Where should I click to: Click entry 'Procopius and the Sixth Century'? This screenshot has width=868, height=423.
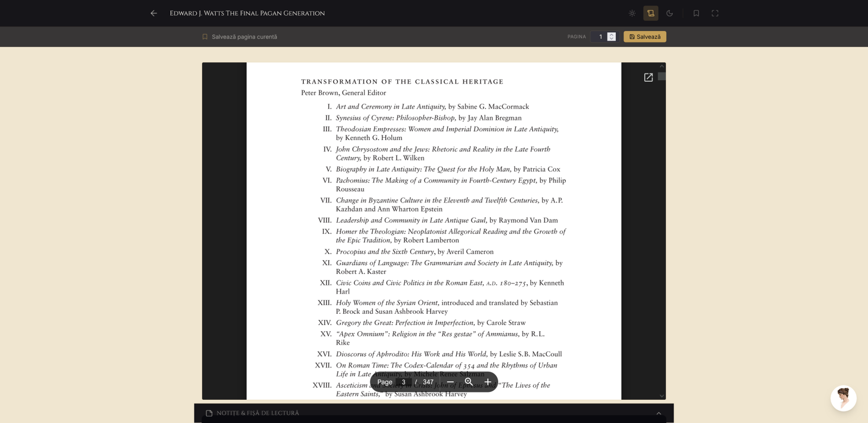pos(414,252)
